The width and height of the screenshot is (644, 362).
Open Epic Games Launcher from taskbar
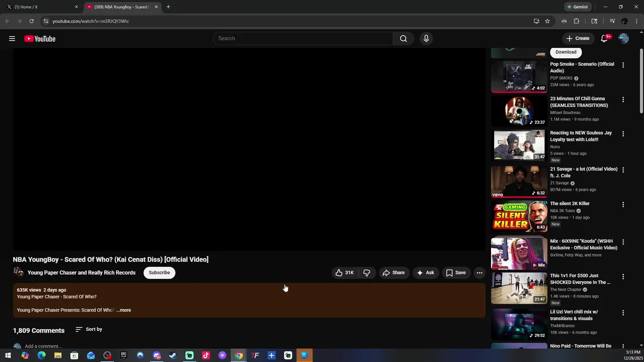tap(124, 355)
